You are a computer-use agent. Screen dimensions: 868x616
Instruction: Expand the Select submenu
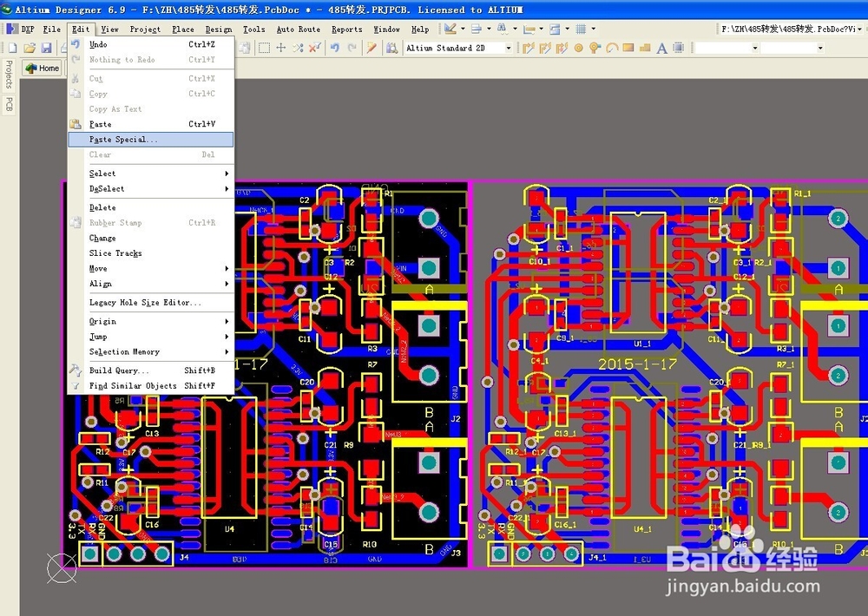point(150,174)
